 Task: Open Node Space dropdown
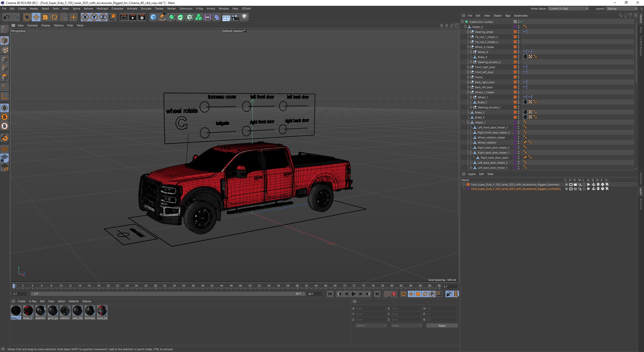coord(568,9)
